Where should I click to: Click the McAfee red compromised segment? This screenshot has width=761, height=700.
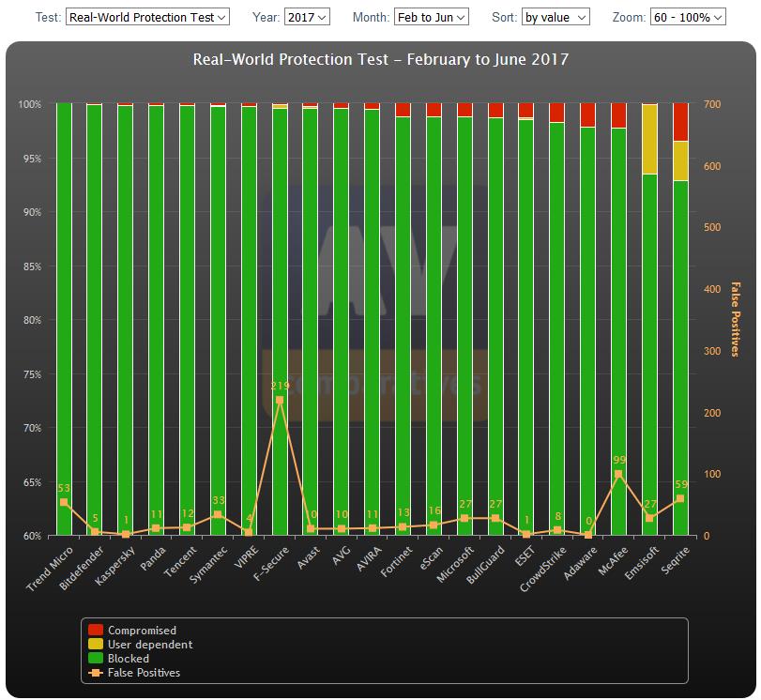pos(618,115)
